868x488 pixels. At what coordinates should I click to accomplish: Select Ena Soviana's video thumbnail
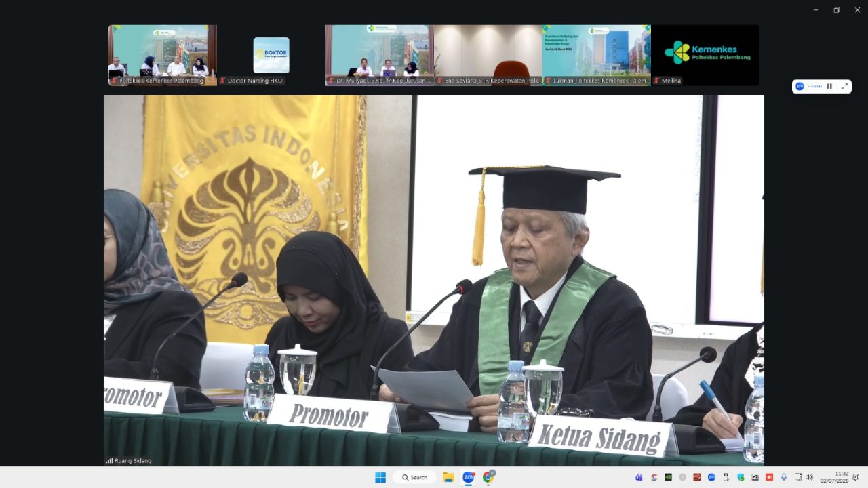click(x=488, y=55)
